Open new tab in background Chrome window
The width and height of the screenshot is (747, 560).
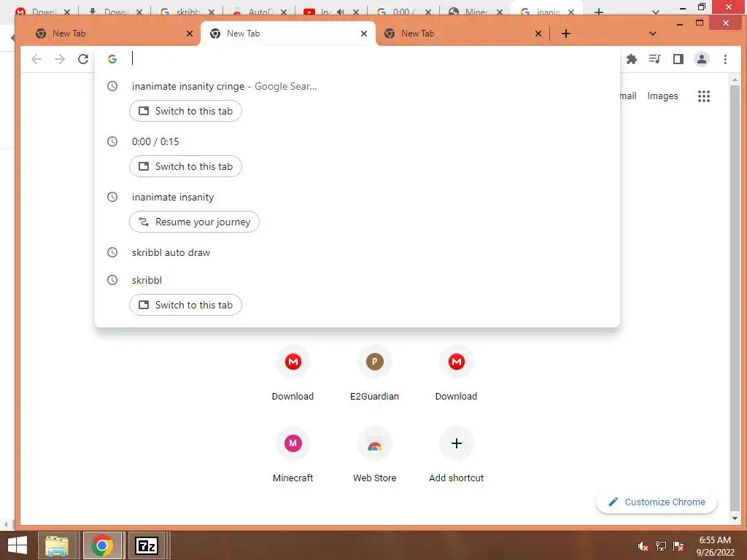point(599,12)
